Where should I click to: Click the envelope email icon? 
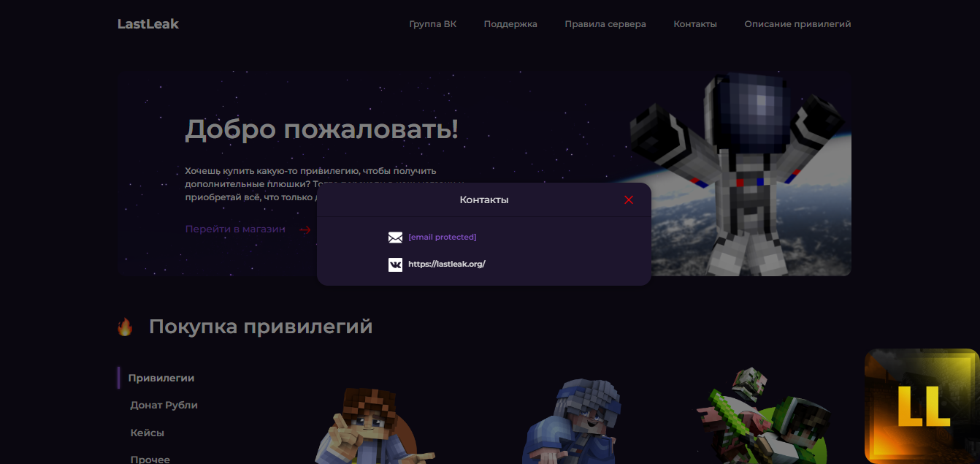coord(395,237)
